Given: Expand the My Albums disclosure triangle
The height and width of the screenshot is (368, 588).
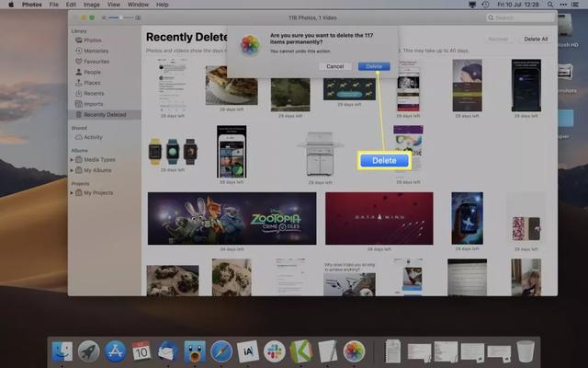Looking at the screenshot, I should point(72,170).
